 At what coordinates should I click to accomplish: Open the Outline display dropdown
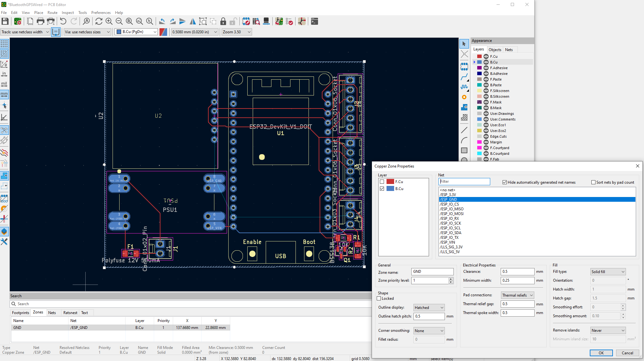[x=429, y=308]
